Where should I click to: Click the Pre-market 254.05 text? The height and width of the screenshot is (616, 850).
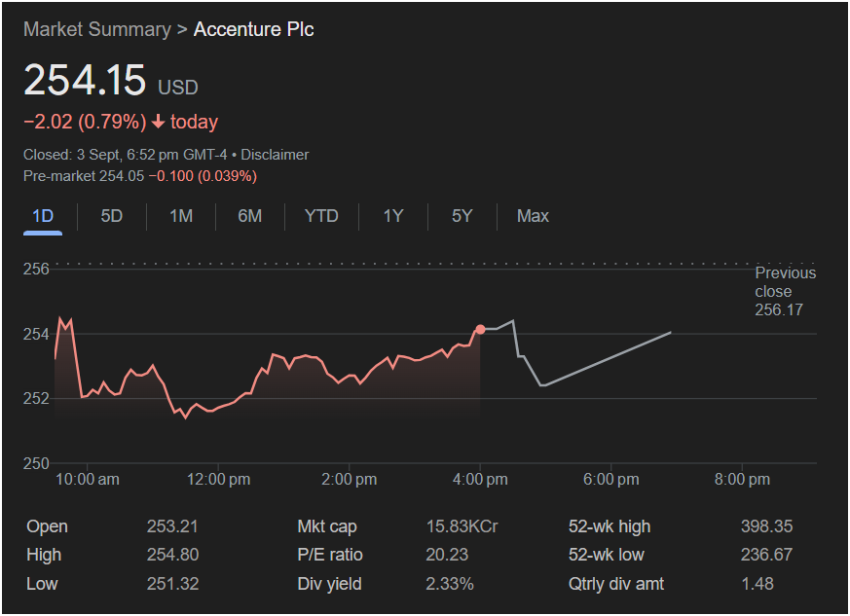point(84,176)
